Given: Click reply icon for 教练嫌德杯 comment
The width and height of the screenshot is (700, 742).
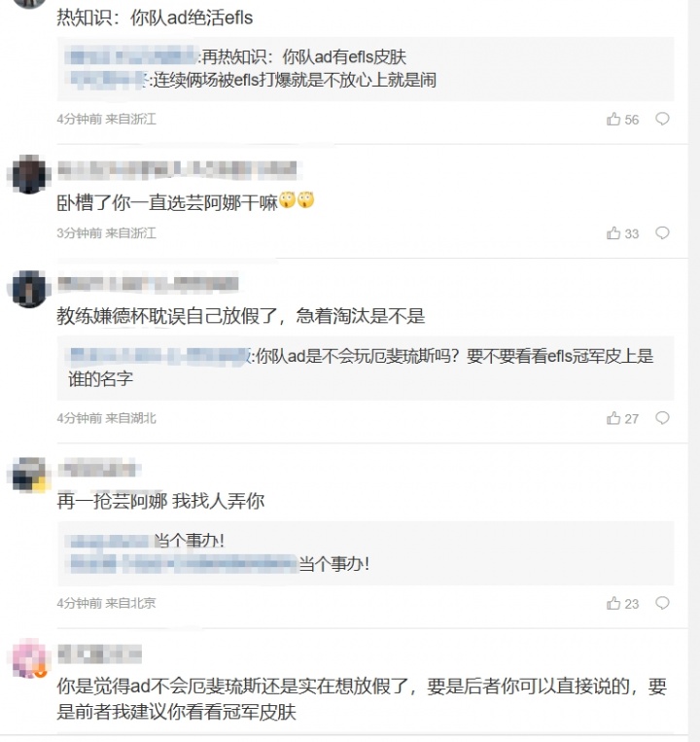Looking at the screenshot, I should 662,418.
